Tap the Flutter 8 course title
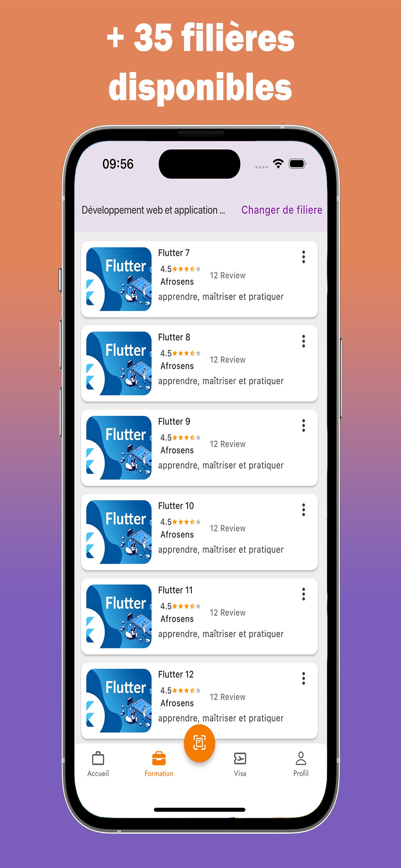The image size is (401, 868). click(174, 337)
